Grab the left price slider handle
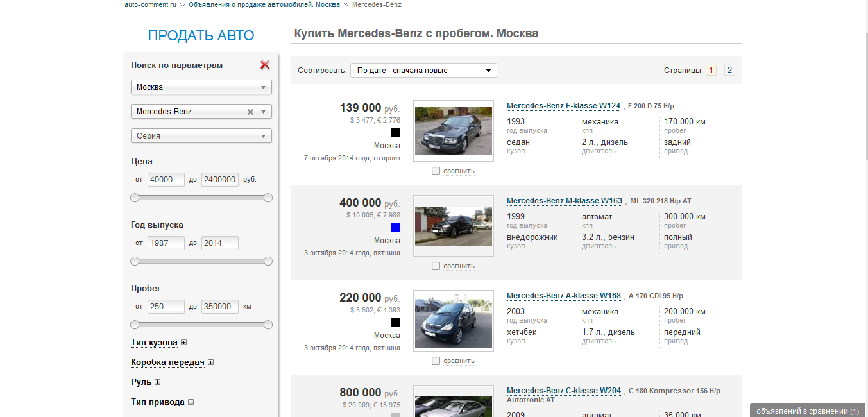The width and height of the screenshot is (868, 417). point(135,198)
